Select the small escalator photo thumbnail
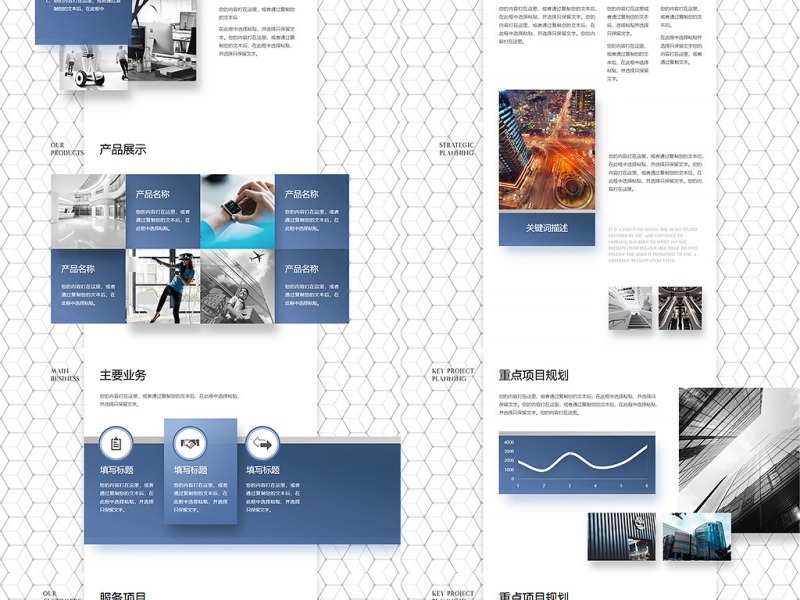The image size is (800, 600). (680, 308)
